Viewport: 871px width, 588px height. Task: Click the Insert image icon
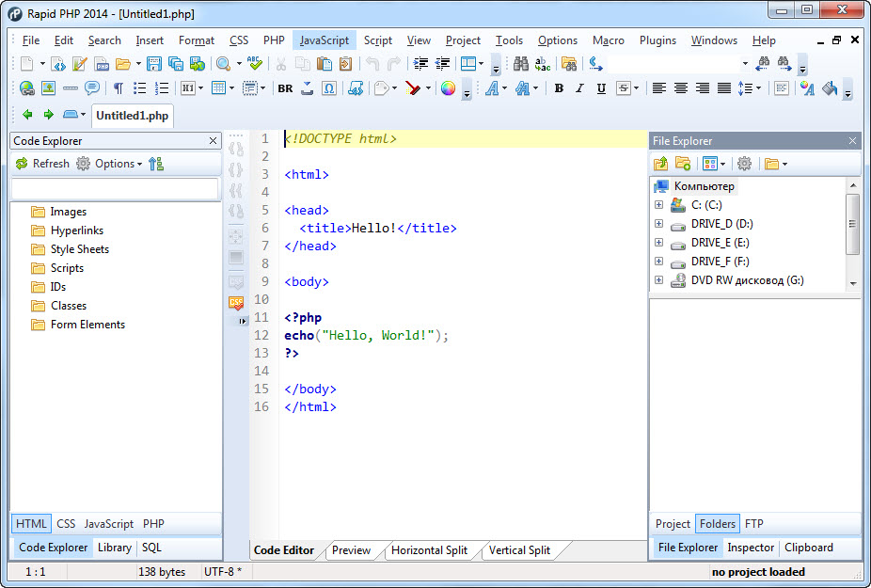[47, 88]
